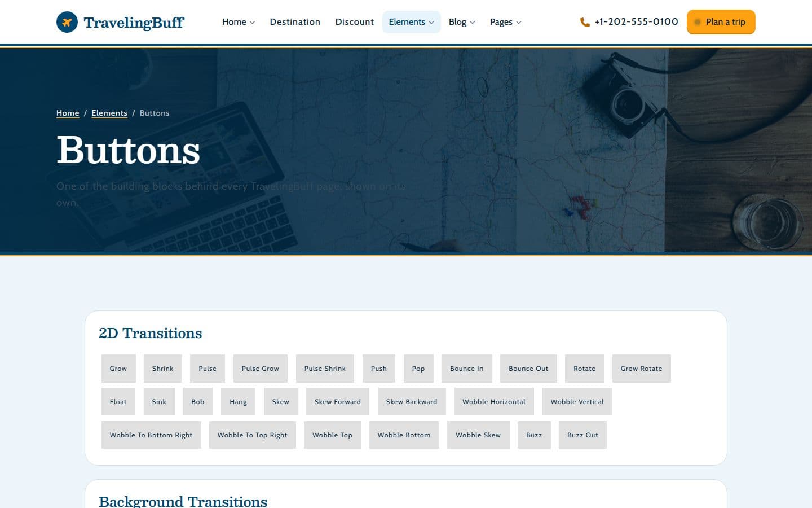Click the Wobble Top button
The width and height of the screenshot is (812, 508).
pos(332,435)
